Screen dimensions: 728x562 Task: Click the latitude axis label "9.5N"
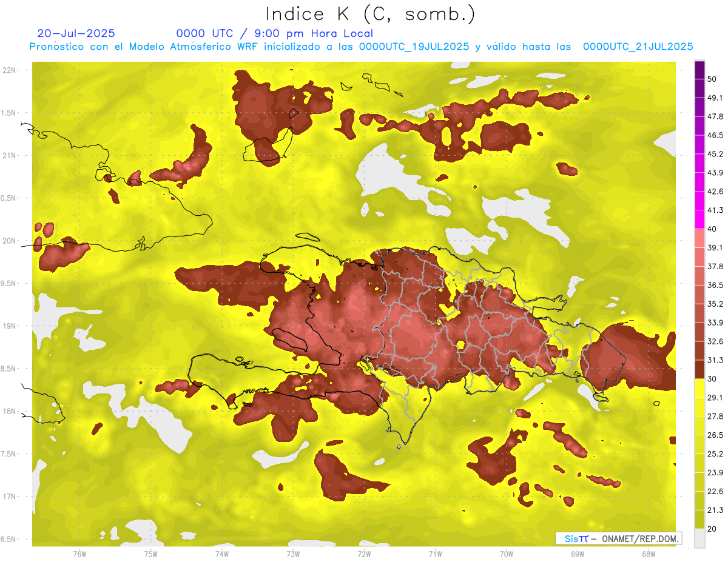[x=8, y=284]
